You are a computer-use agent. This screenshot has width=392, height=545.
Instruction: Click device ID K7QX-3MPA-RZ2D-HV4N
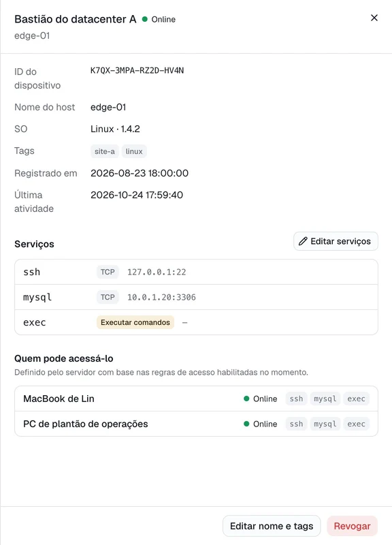[137, 71]
